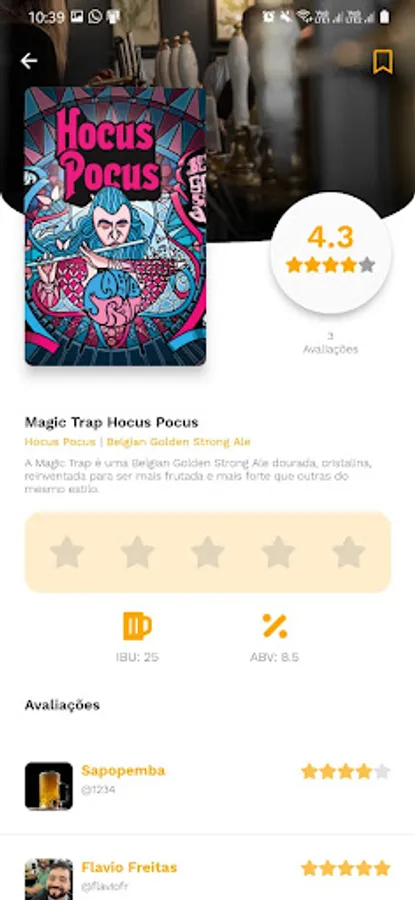This screenshot has width=415, height=900.
Task: Rate the beer one star
Action: click(x=67, y=552)
